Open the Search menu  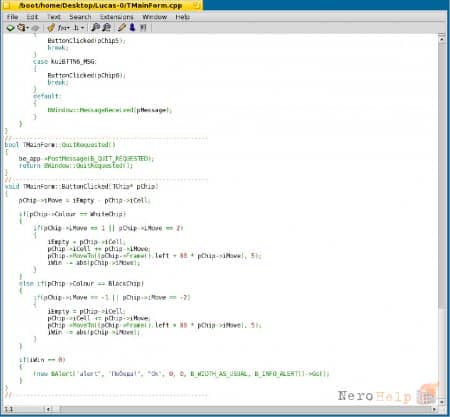[x=80, y=17]
